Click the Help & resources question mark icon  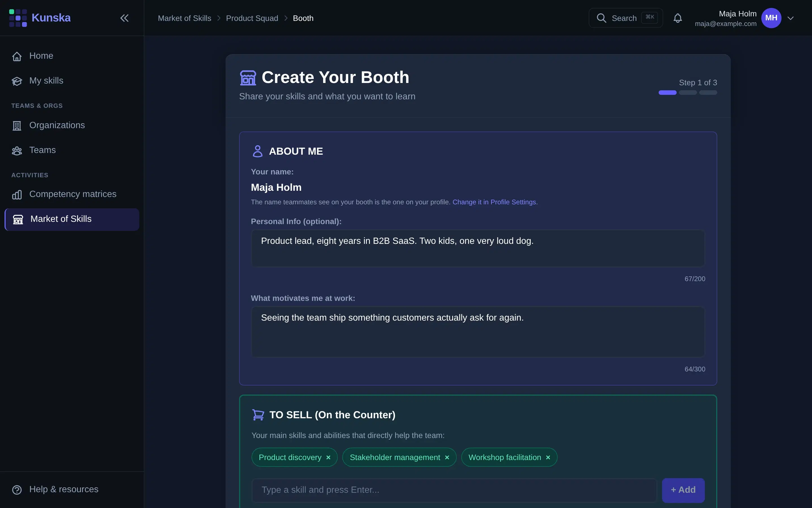[x=17, y=490]
